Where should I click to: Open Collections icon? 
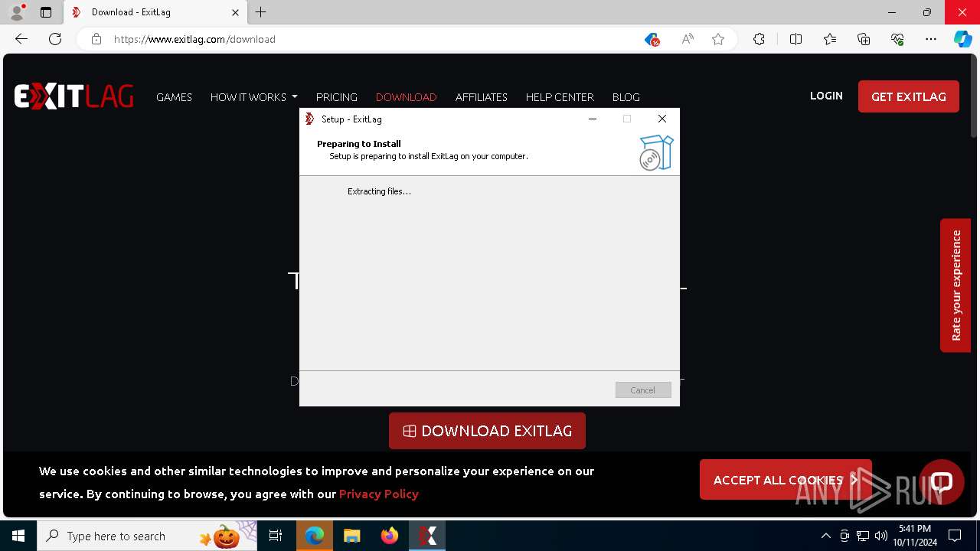[864, 39]
